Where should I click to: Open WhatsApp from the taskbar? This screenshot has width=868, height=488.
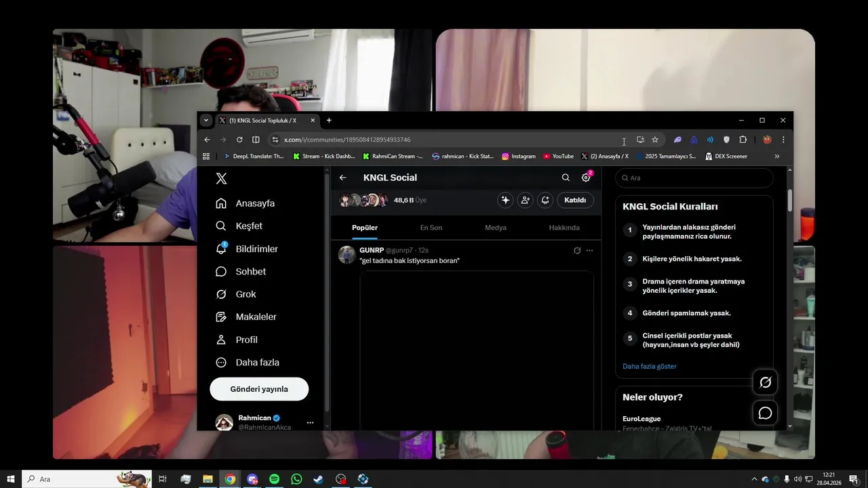tap(296, 479)
